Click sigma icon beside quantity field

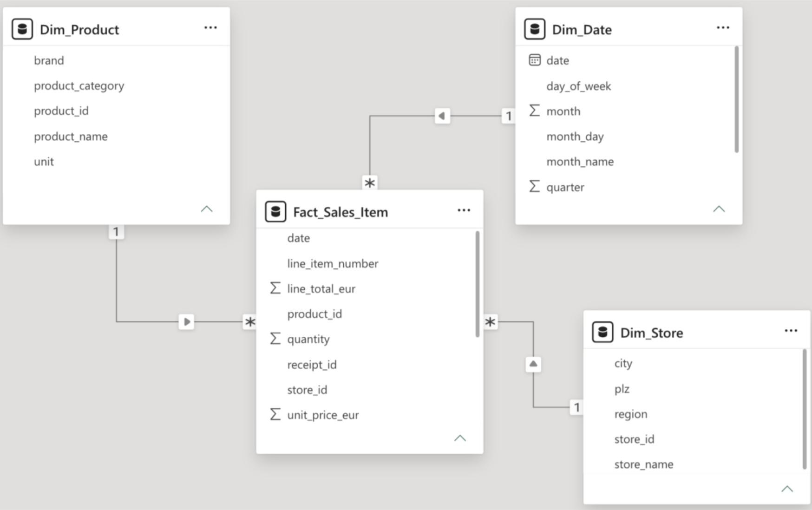(x=275, y=339)
